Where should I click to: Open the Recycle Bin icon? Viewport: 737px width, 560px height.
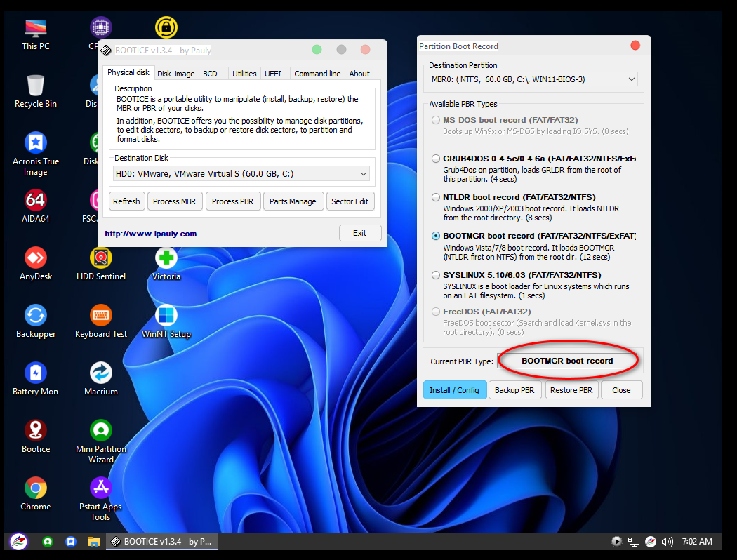tap(36, 92)
